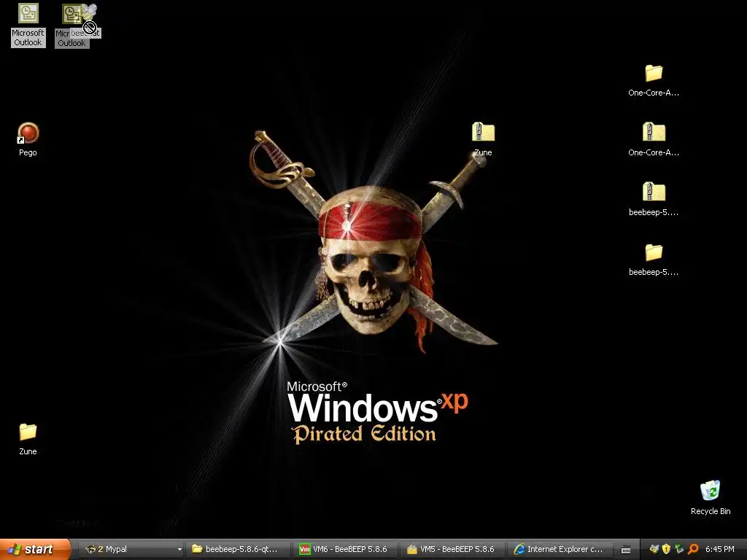Switch to beebeep-5.8.6-qt folder taskbar window
Image resolution: width=747 pixels, height=560 pixels.
237,549
